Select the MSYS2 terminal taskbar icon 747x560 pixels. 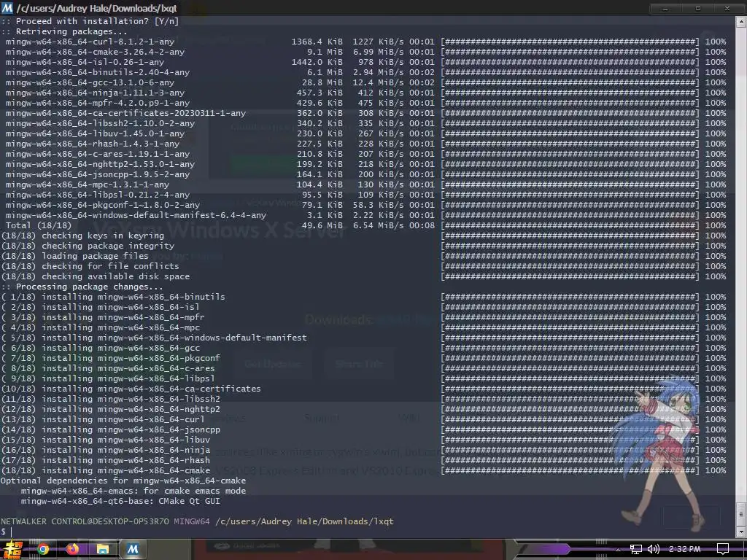tap(133, 550)
